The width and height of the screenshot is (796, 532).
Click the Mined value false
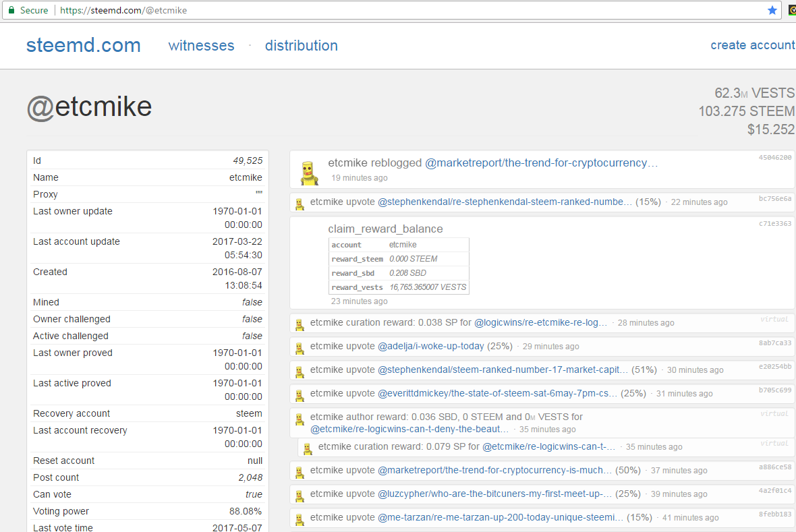[252, 303]
